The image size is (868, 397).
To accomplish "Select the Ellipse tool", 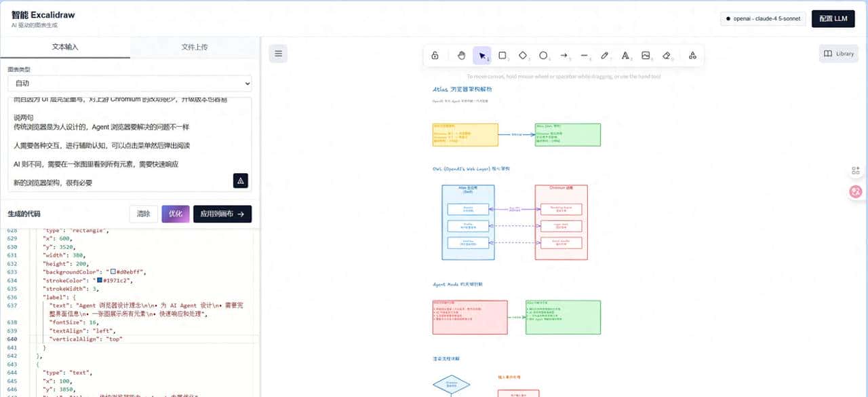I will pos(544,56).
